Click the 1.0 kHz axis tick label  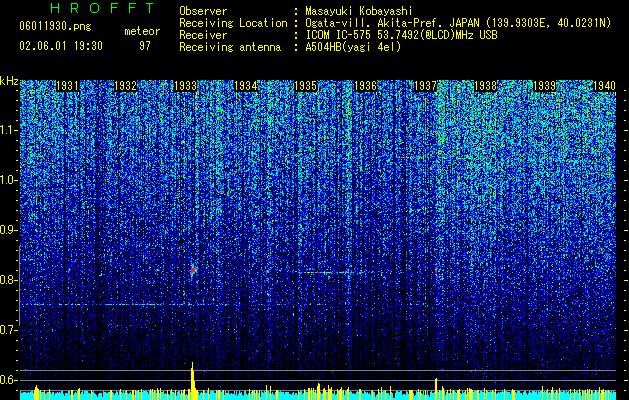click(x=8, y=180)
